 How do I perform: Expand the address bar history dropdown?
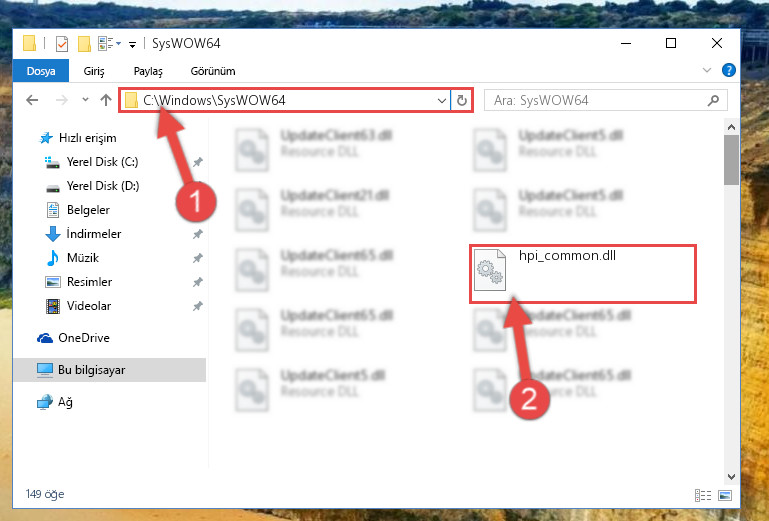pos(441,101)
